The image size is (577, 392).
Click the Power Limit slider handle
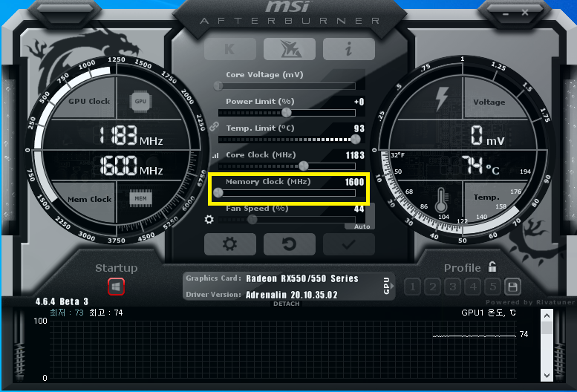click(287, 113)
